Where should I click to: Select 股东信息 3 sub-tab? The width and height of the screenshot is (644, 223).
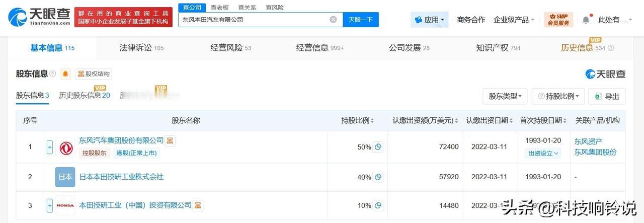(x=32, y=95)
